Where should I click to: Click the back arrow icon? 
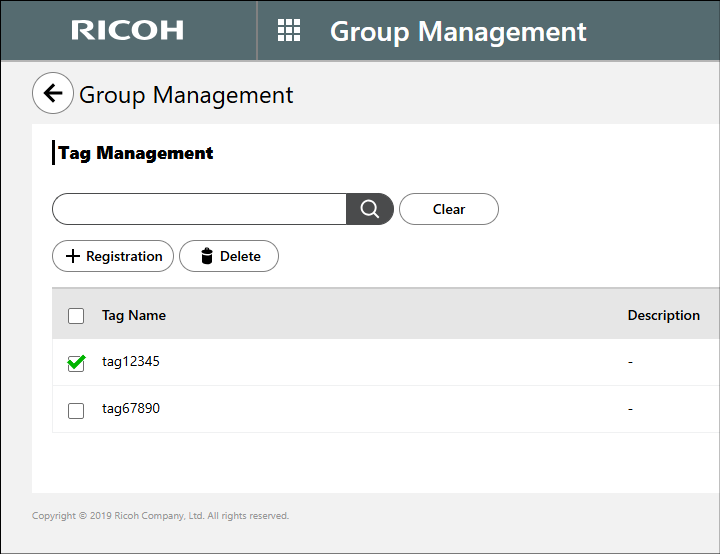pos(53,94)
